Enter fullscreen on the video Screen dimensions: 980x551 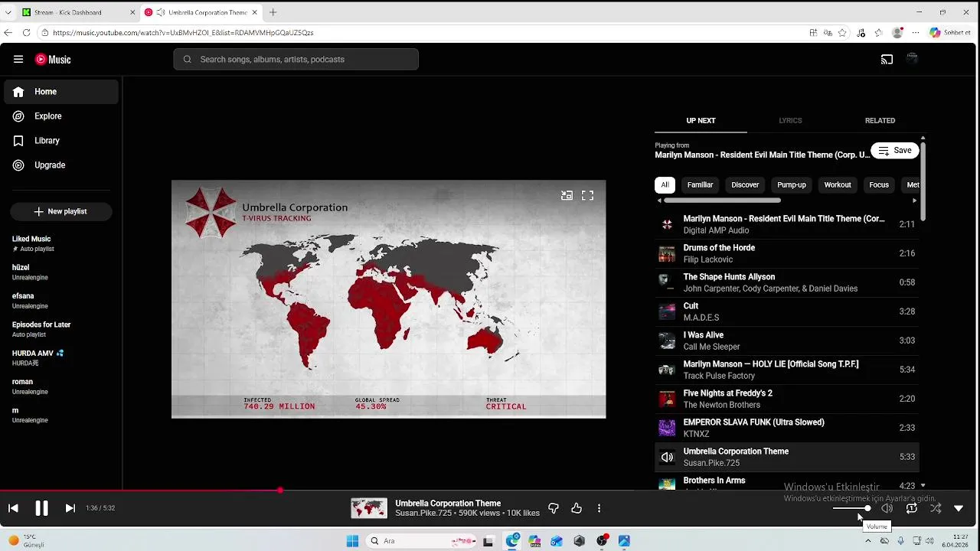click(587, 196)
